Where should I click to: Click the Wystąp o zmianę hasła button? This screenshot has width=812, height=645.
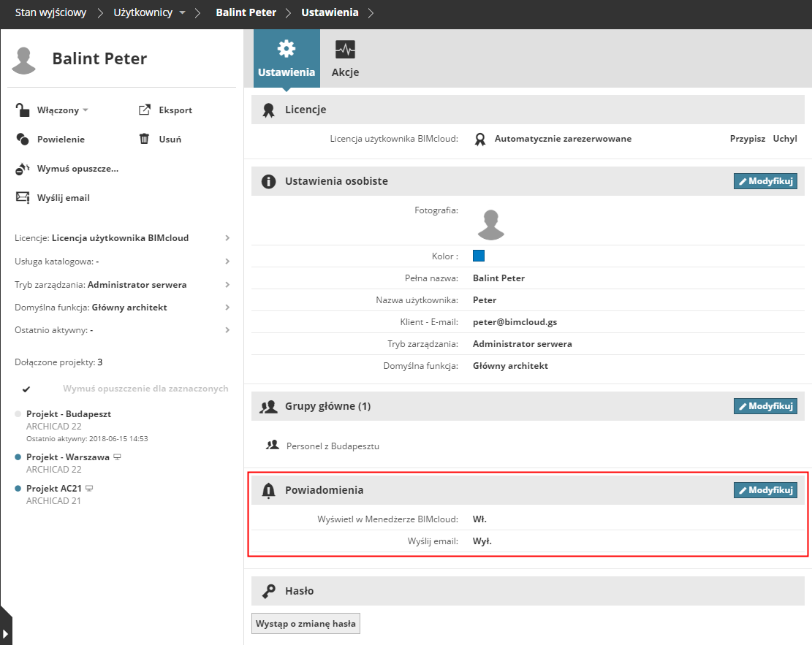tap(306, 624)
